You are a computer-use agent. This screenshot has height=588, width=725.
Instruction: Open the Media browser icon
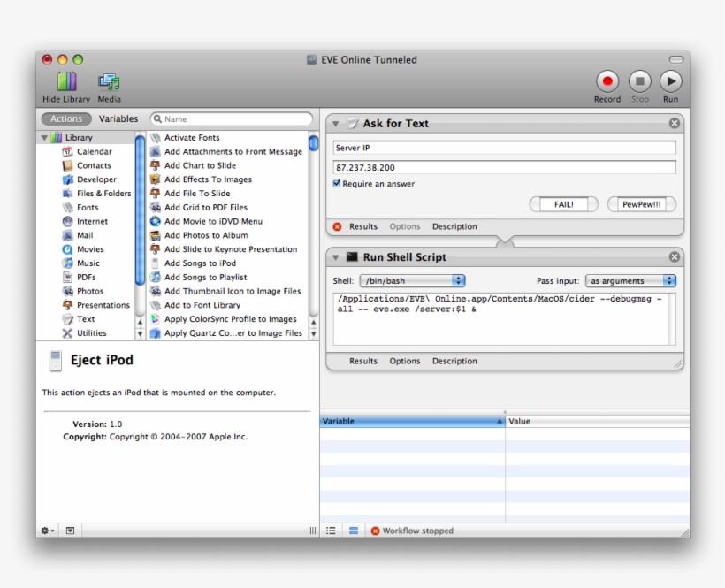[x=109, y=82]
